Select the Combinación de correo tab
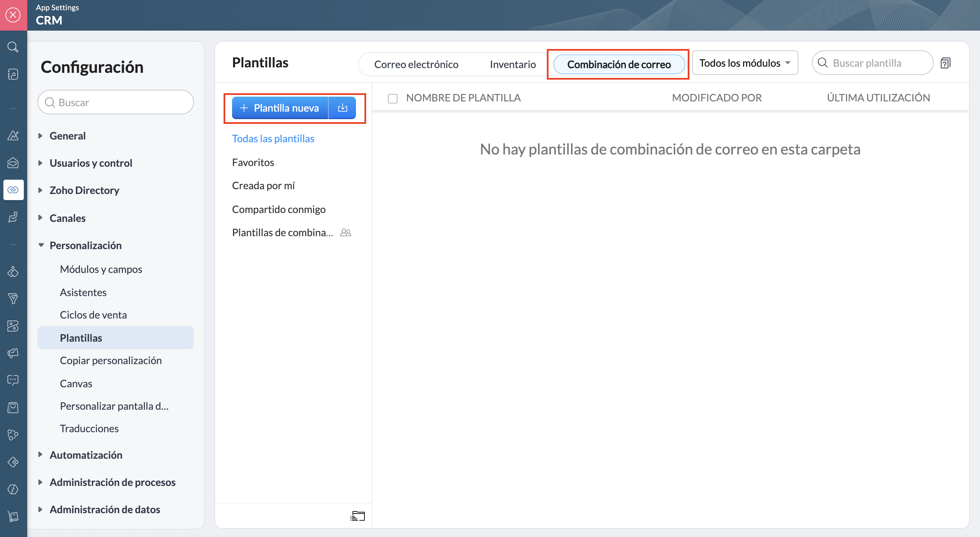This screenshot has height=537, width=980. 619,64
